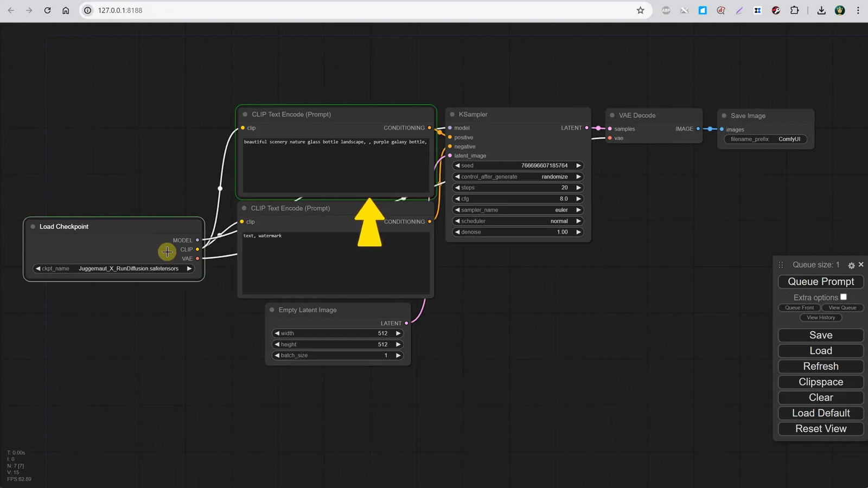Screen dimensions: 868x488
Task: Click the positive prompt text box
Action: pos(336,165)
